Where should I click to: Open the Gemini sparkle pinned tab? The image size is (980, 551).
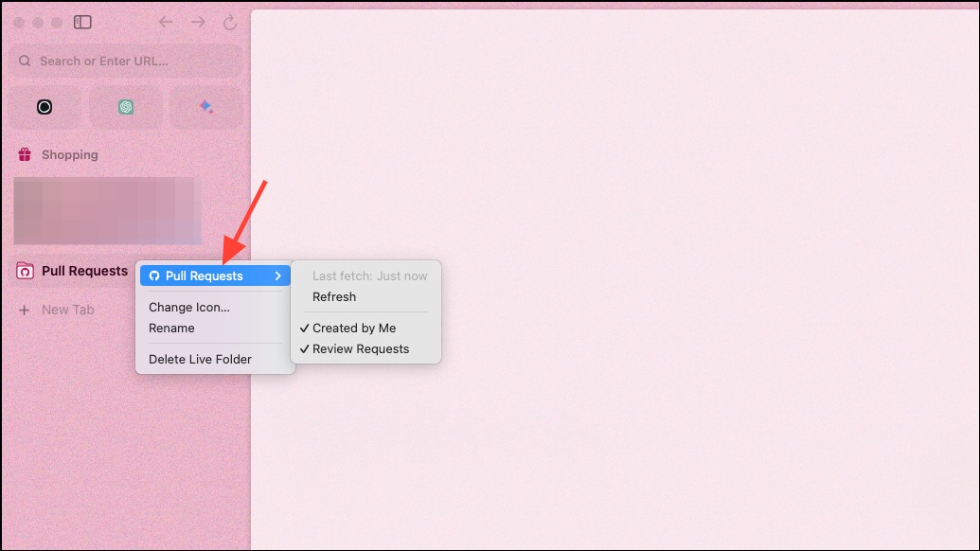click(206, 107)
